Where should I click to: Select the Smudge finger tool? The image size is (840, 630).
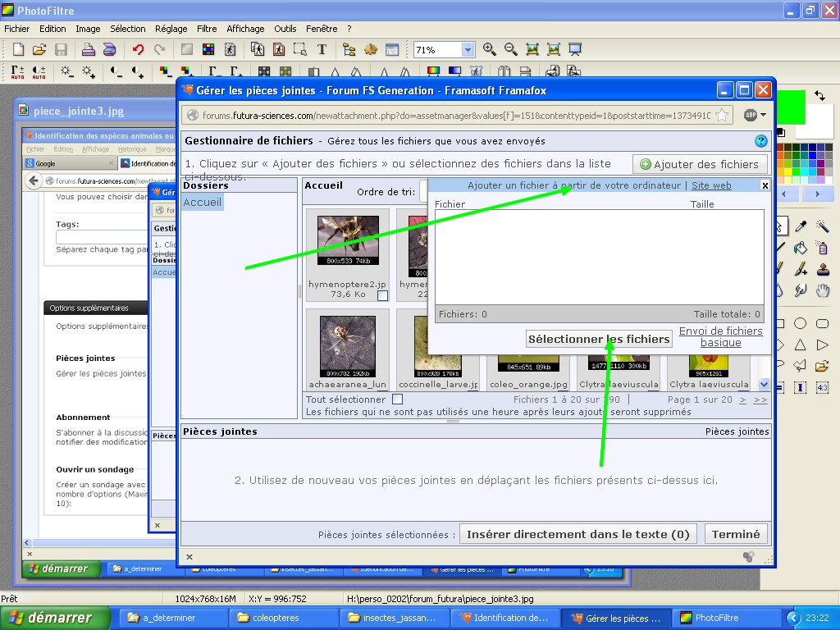click(801, 291)
